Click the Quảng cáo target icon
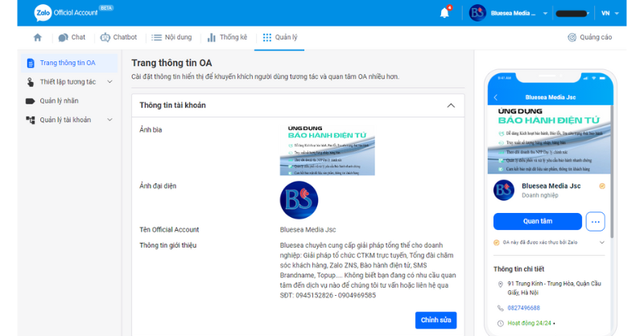 pos(572,37)
